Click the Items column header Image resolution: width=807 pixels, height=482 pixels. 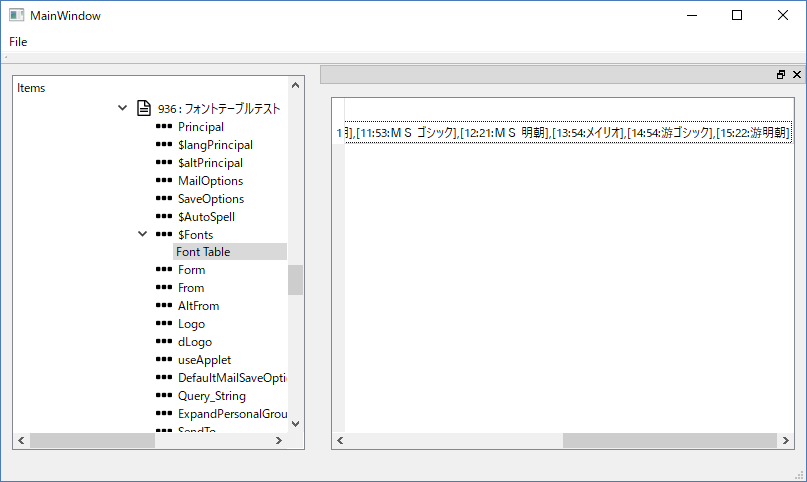(31, 88)
